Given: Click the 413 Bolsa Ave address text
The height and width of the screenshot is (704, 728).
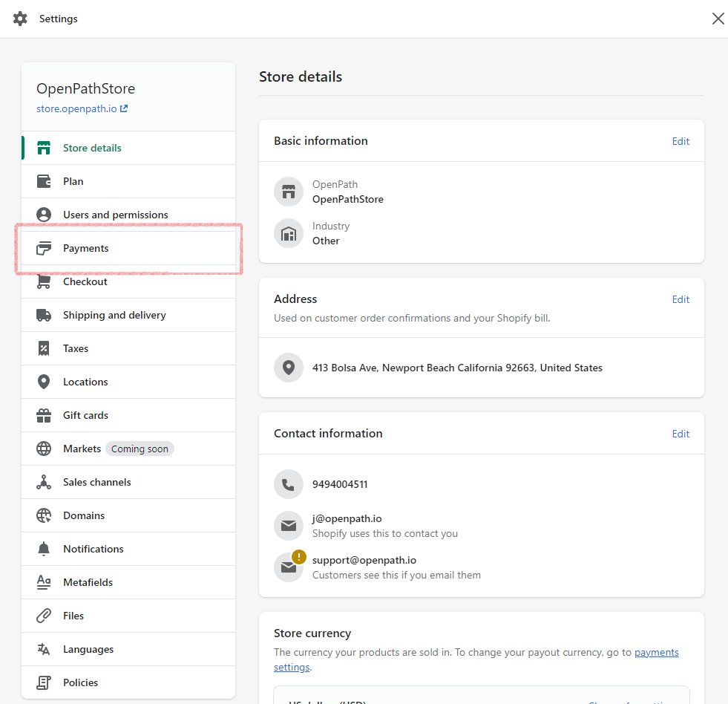Looking at the screenshot, I should [457, 368].
